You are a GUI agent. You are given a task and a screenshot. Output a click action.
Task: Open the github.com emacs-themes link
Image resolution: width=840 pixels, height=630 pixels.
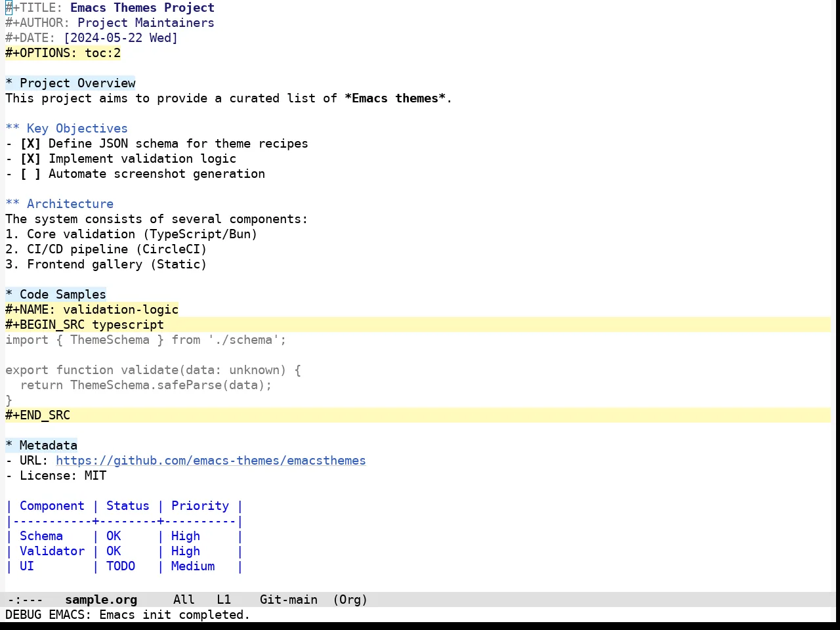click(x=211, y=461)
